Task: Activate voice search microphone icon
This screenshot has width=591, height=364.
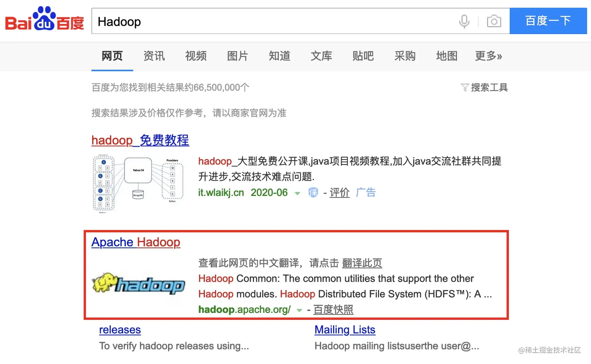Action: [464, 21]
